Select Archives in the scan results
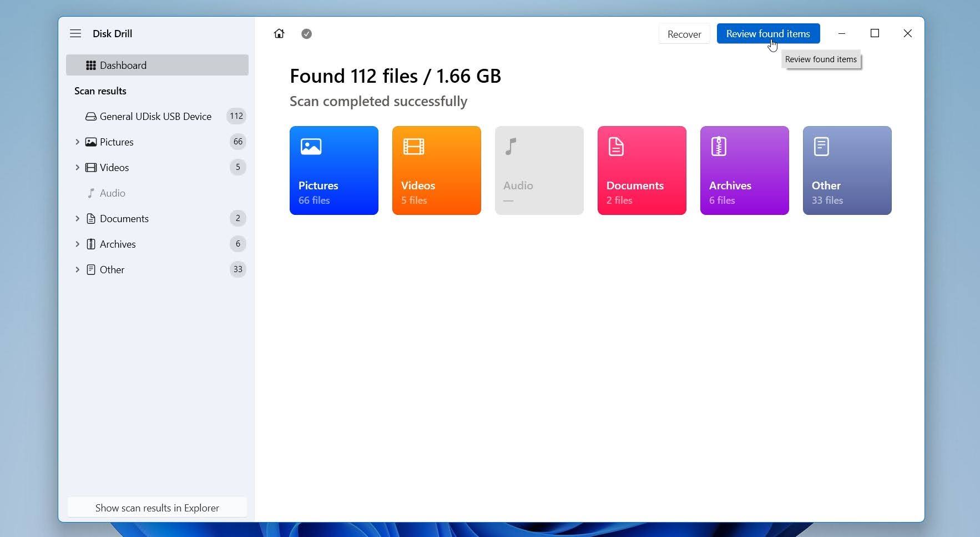Viewport: 980px width, 537px height. (157, 244)
